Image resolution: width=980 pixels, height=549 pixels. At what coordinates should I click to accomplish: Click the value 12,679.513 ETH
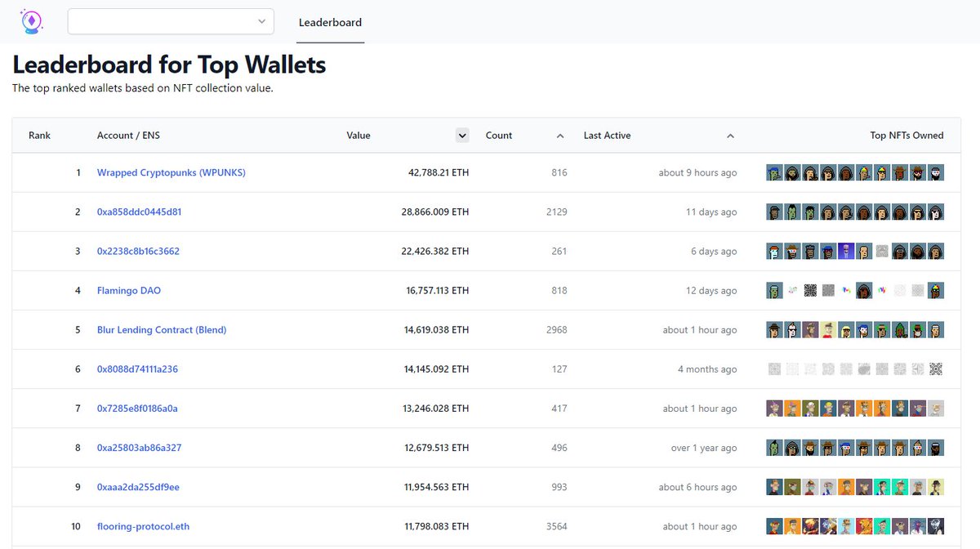tap(437, 448)
